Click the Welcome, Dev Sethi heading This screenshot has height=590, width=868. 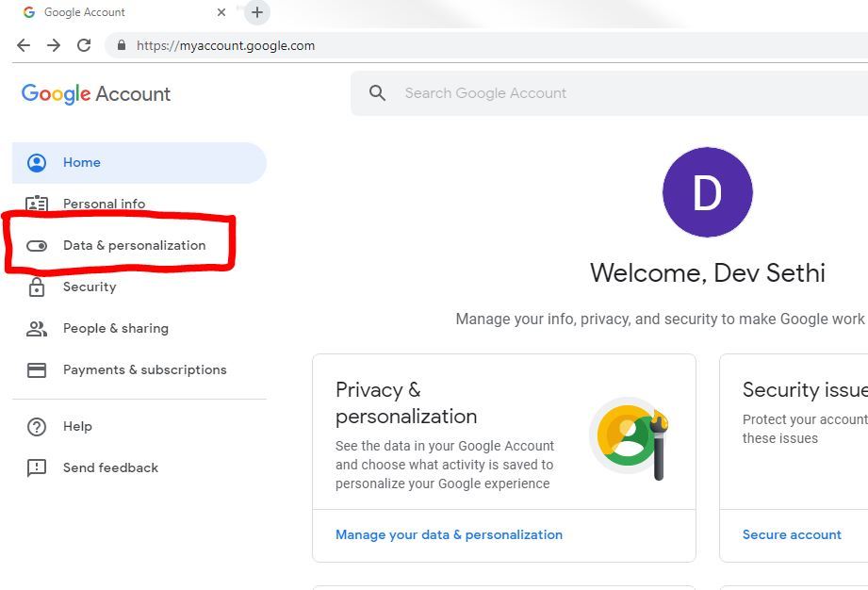tap(708, 273)
